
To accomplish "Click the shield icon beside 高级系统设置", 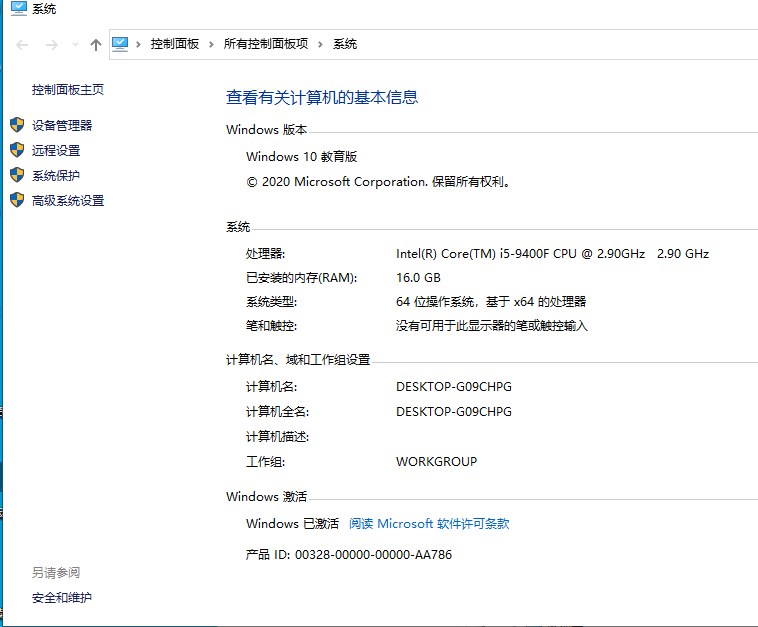I will 16,200.
